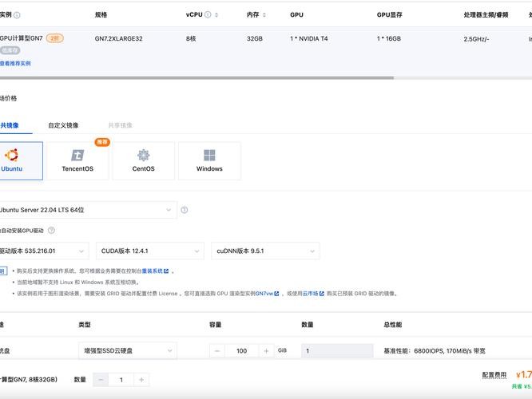Open the CUDA版本 12.4.1 dropdown
Viewport: 532px width, 399px height.
tap(150, 251)
